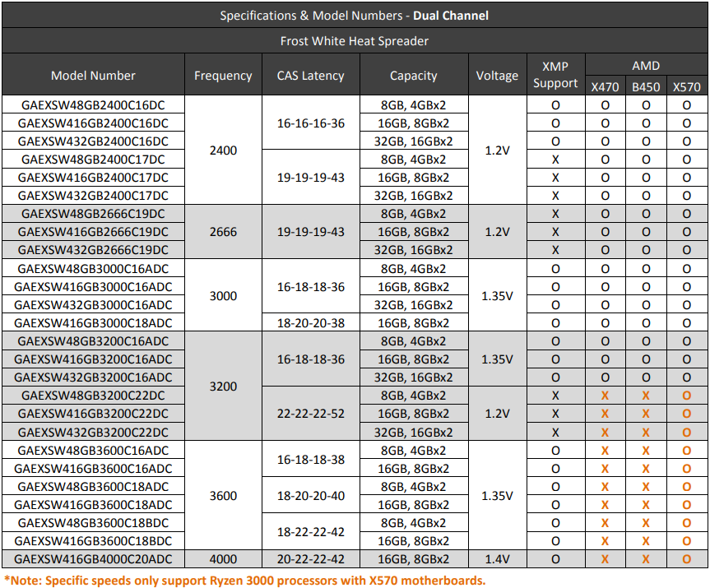Click the 2666 frequency cell
This screenshot has height=588, width=710.
coord(223,232)
